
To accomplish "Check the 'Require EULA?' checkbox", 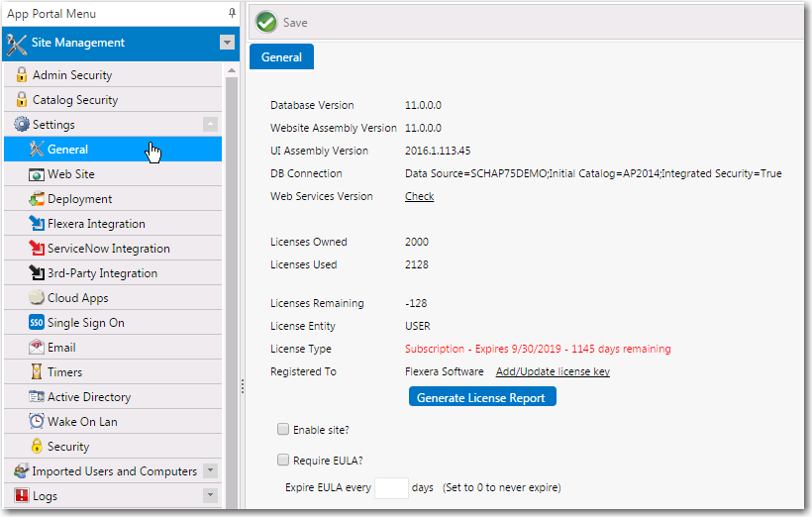I will [283, 460].
